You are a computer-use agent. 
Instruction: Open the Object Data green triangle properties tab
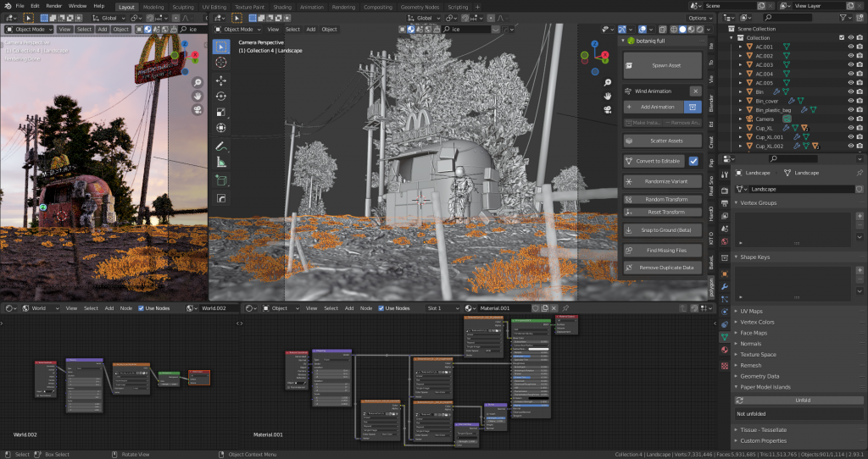pyautogui.click(x=725, y=337)
